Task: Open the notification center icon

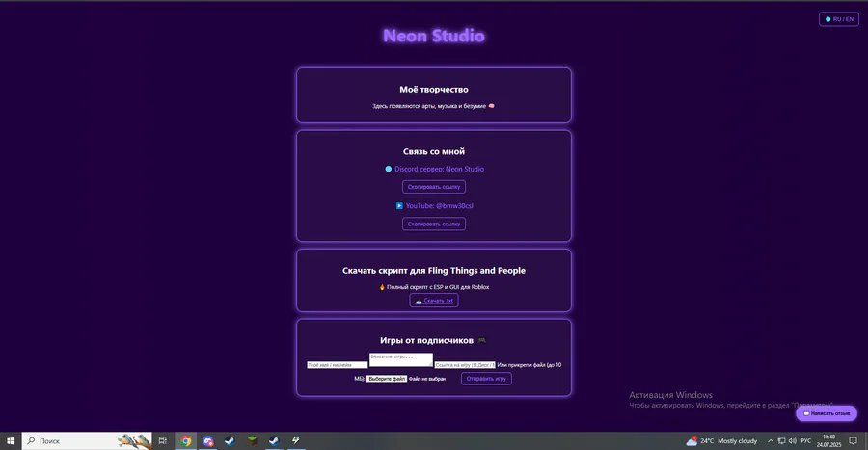Action: coord(854,441)
